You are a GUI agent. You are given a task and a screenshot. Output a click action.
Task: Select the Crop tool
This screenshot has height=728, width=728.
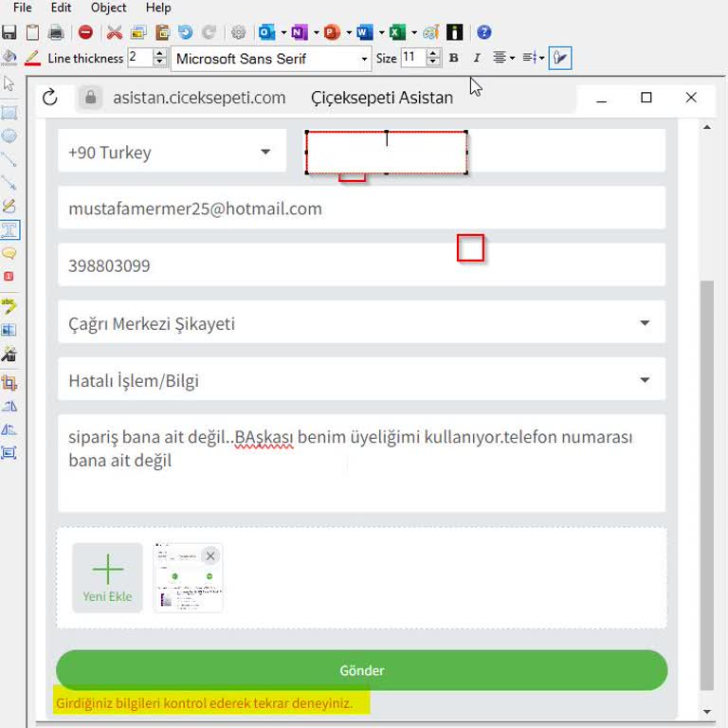9,383
